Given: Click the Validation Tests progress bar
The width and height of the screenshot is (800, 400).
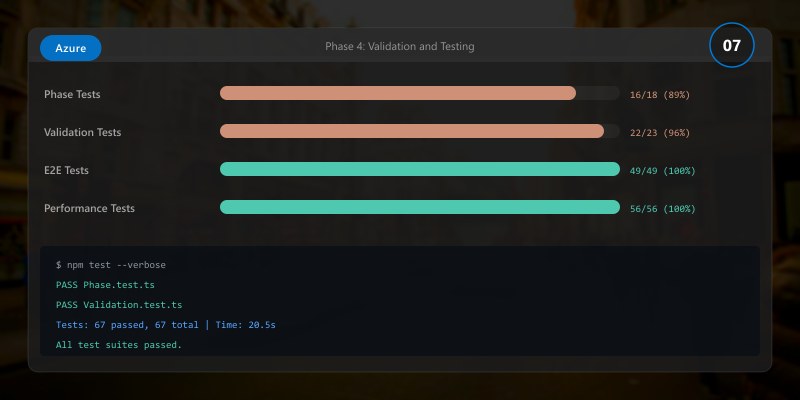Looking at the screenshot, I should point(419,131).
